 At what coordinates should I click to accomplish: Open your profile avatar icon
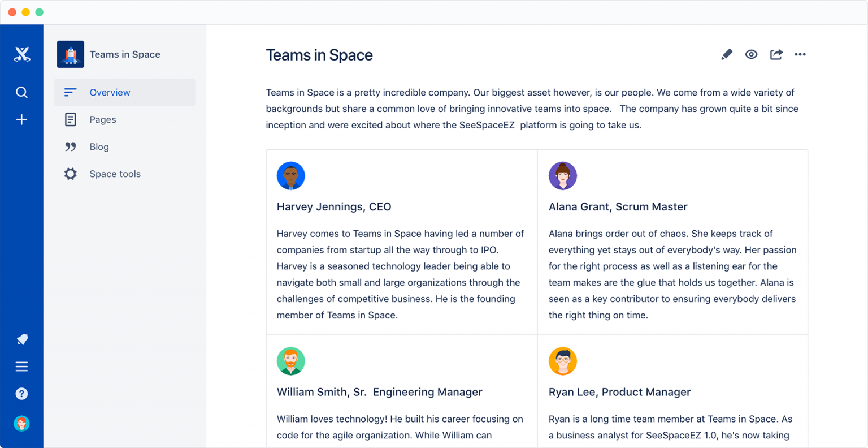tap(21, 423)
